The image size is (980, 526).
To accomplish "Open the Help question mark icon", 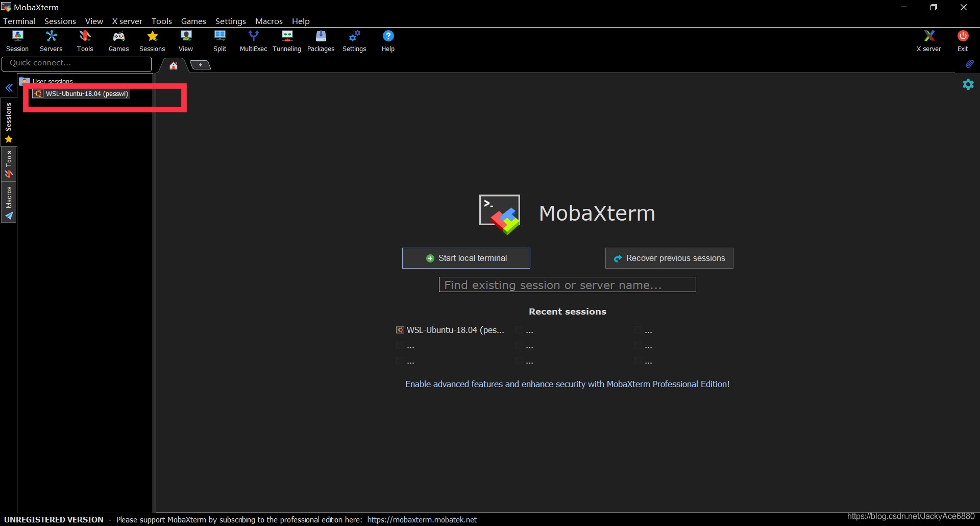I will coord(388,41).
